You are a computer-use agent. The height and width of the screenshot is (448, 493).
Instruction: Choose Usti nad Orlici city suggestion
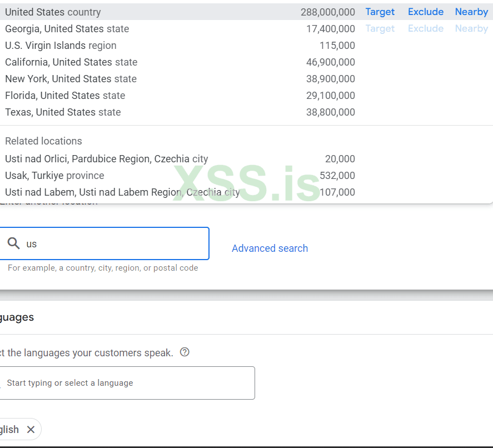tap(106, 158)
